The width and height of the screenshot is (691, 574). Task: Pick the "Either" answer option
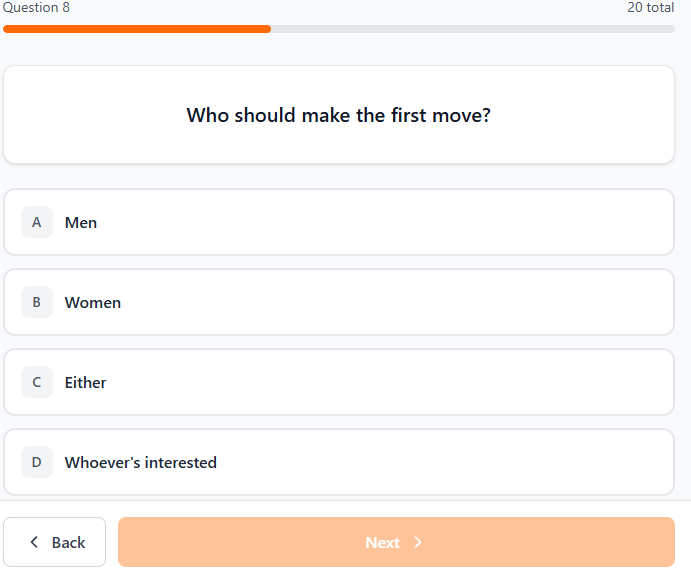pyautogui.click(x=86, y=382)
